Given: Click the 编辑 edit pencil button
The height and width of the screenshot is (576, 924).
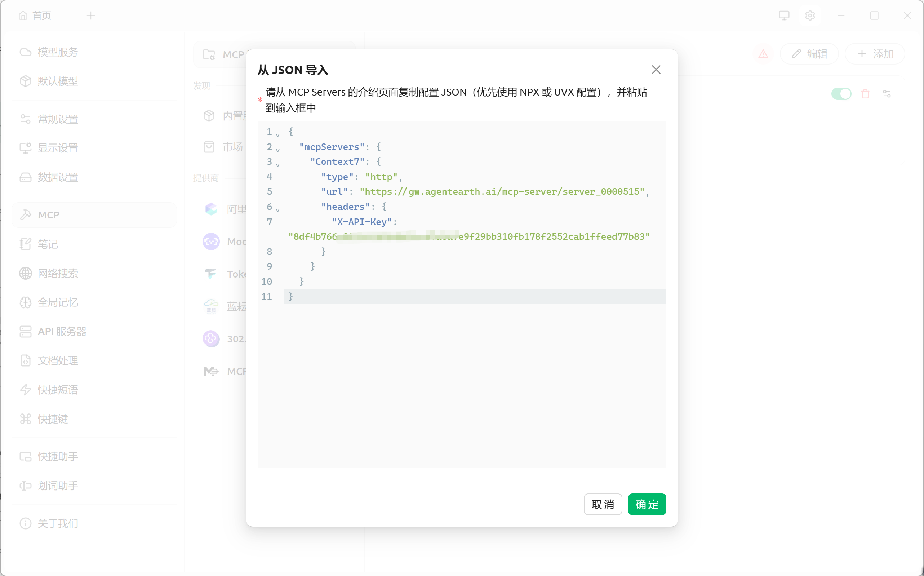Looking at the screenshot, I should pyautogui.click(x=809, y=54).
